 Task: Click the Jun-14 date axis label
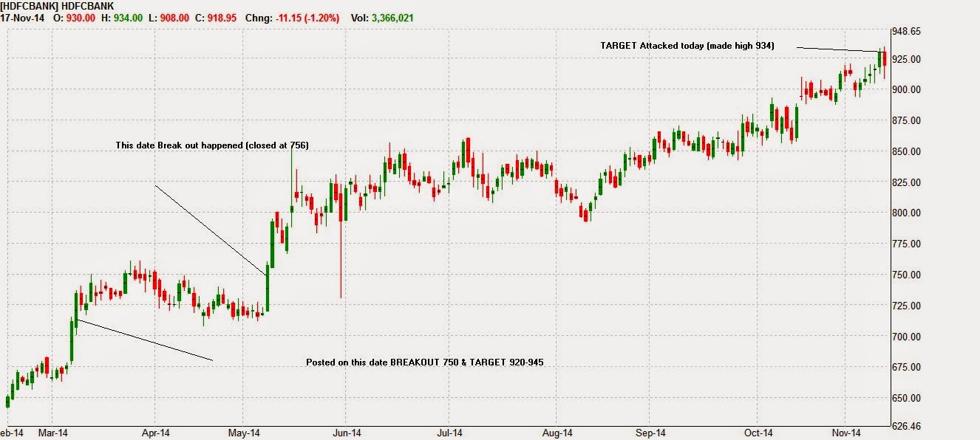[345, 433]
